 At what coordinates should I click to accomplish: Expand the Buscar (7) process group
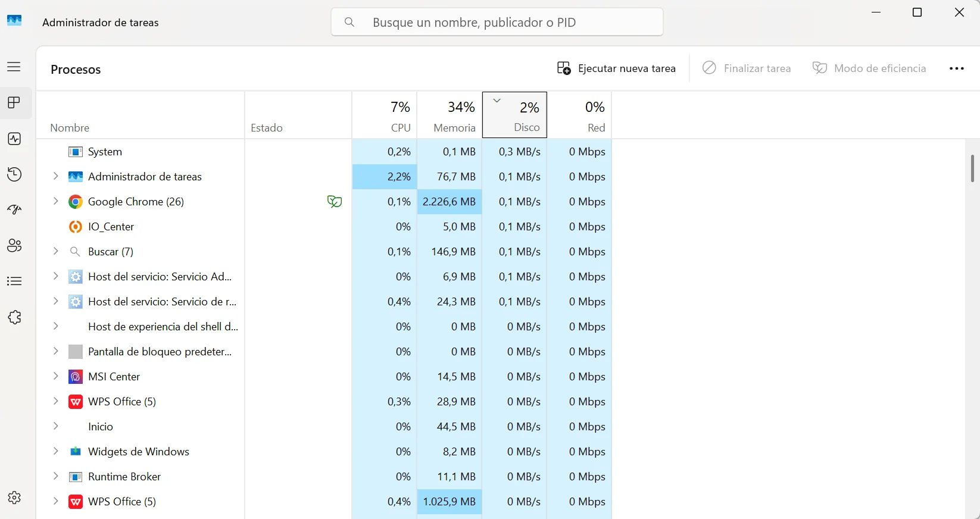point(55,251)
